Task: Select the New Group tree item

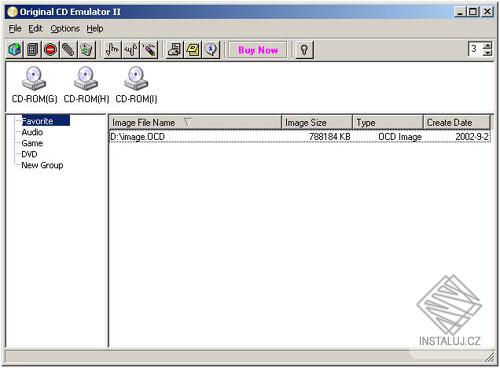Action: [x=42, y=165]
